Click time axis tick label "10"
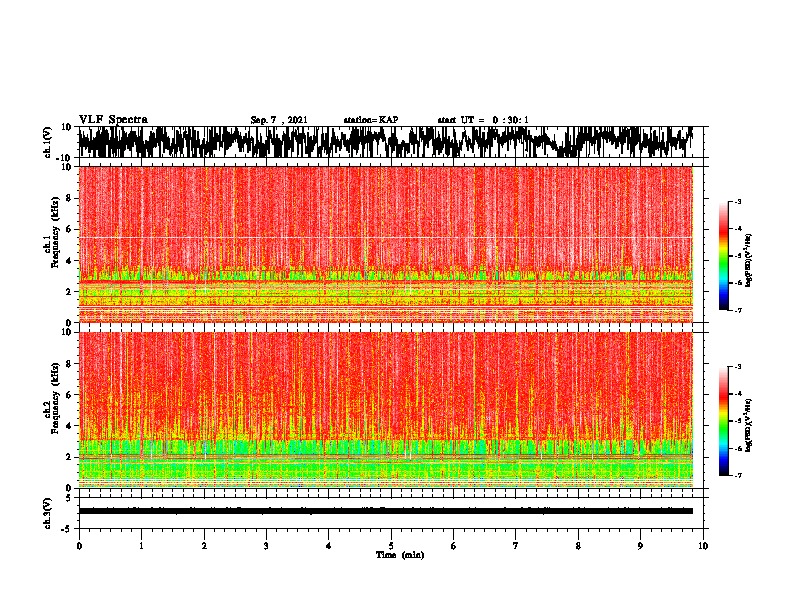The height and width of the screenshot is (612, 792). 703,546
